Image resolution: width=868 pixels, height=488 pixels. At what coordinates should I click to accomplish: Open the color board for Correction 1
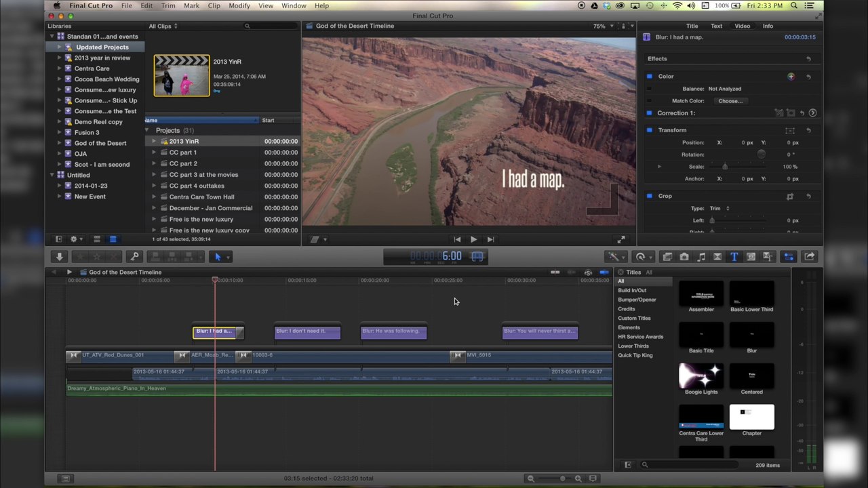[812, 113]
